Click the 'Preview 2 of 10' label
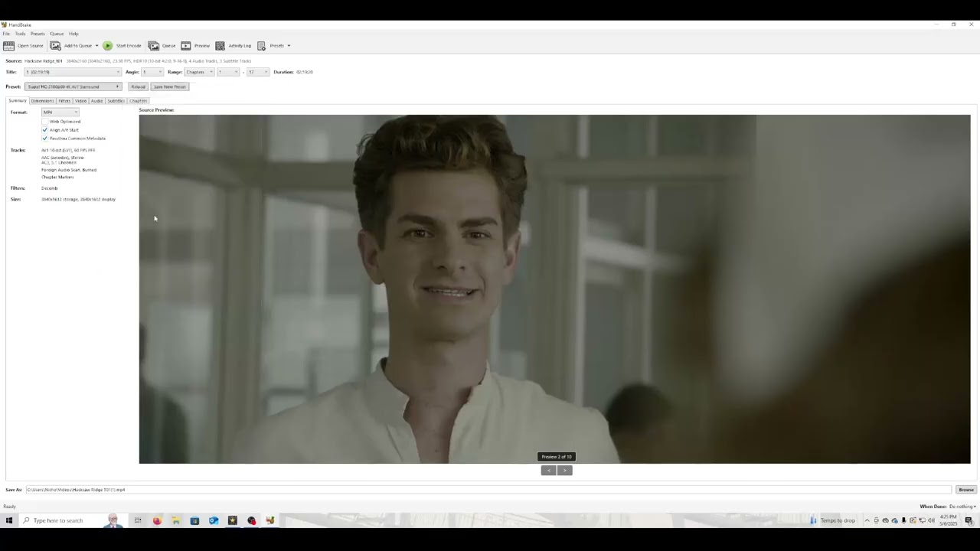This screenshot has height=551, width=980. click(x=557, y=457)
